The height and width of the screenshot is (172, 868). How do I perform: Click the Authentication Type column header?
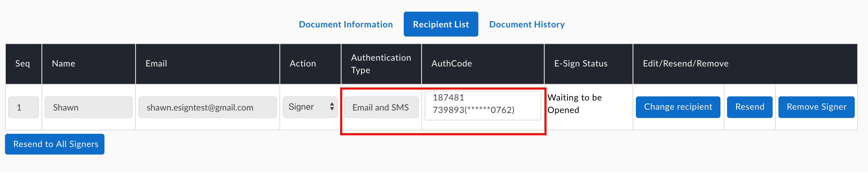coord(381,64)
